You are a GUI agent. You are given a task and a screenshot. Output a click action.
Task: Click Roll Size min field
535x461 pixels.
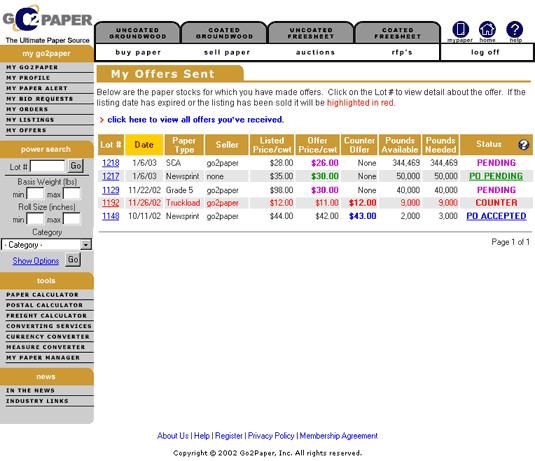point(35,219)
